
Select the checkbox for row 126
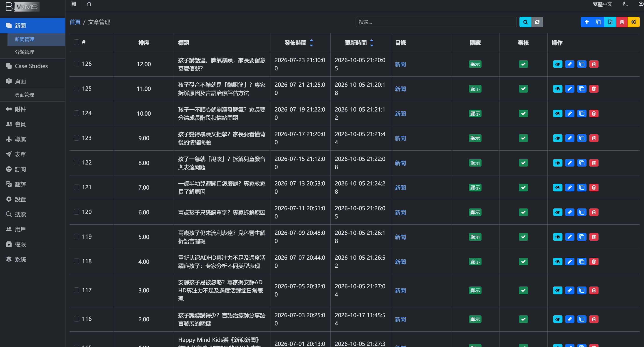(x=77, y=63)
